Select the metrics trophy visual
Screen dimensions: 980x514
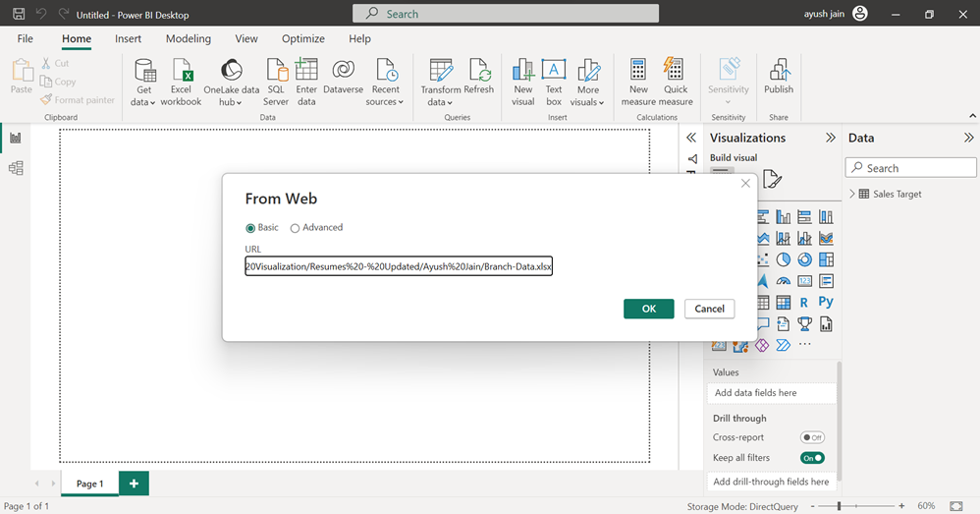pyautogui.click(x=804, y=324)
